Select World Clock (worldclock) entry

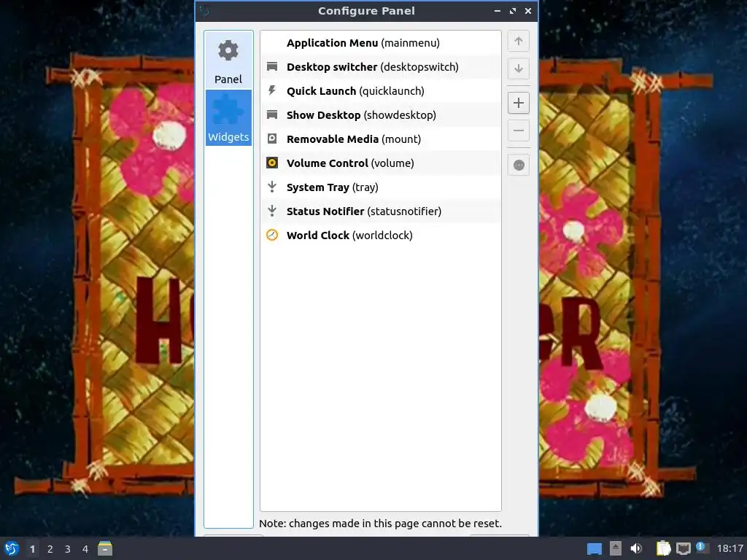click(x=381, y=236)
